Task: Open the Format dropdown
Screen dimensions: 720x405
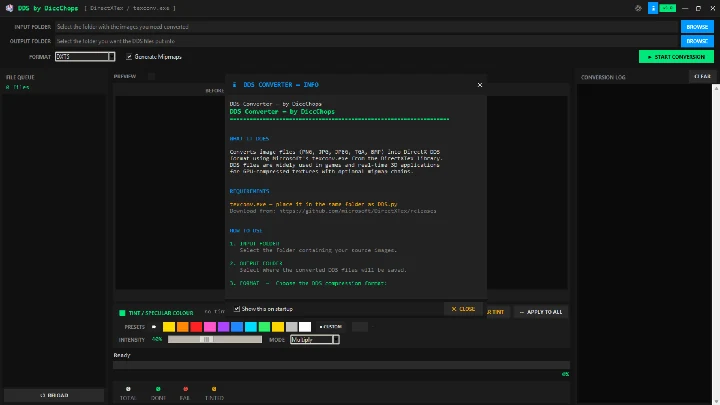Action: (85, 56)
